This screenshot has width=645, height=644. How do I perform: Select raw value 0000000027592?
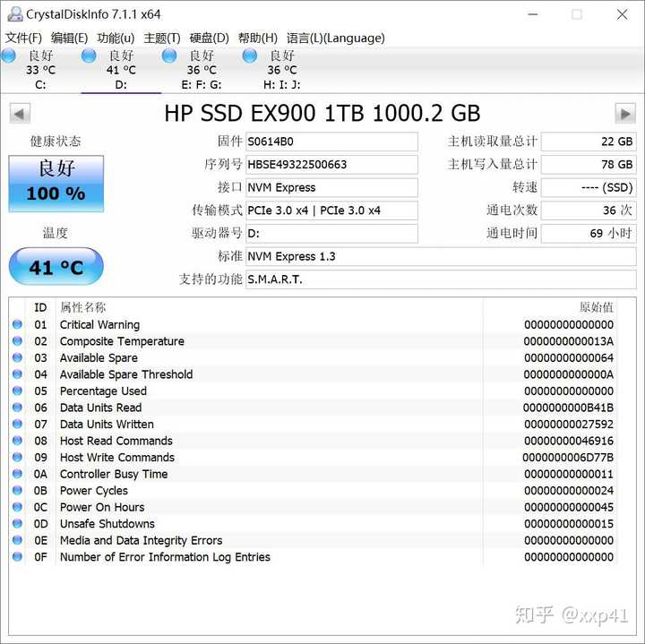pyautogui.click(x=569, y=424)
